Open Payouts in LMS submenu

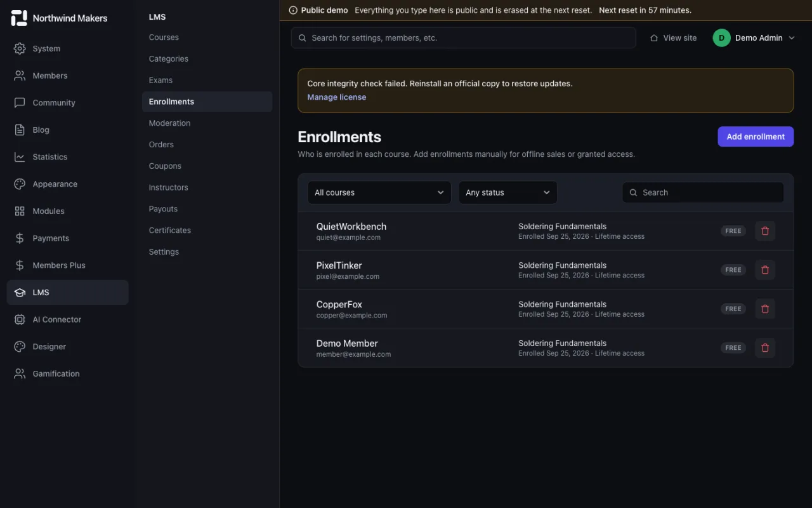point(163,209)
